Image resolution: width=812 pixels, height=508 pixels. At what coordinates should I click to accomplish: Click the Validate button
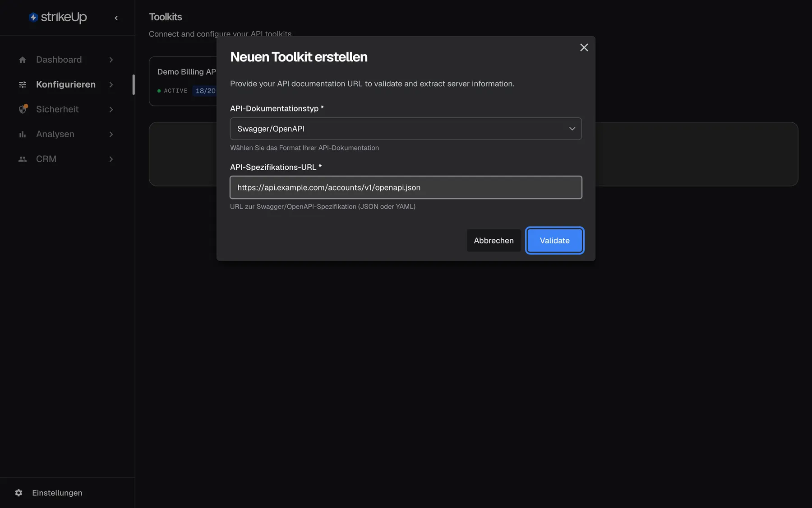pos(555,241)
